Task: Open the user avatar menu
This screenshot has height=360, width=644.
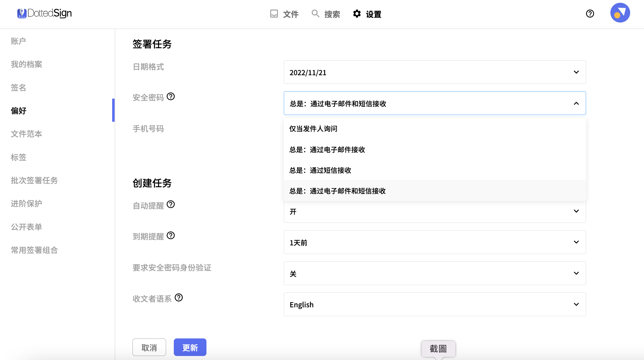Action: (x=620, y=13)
